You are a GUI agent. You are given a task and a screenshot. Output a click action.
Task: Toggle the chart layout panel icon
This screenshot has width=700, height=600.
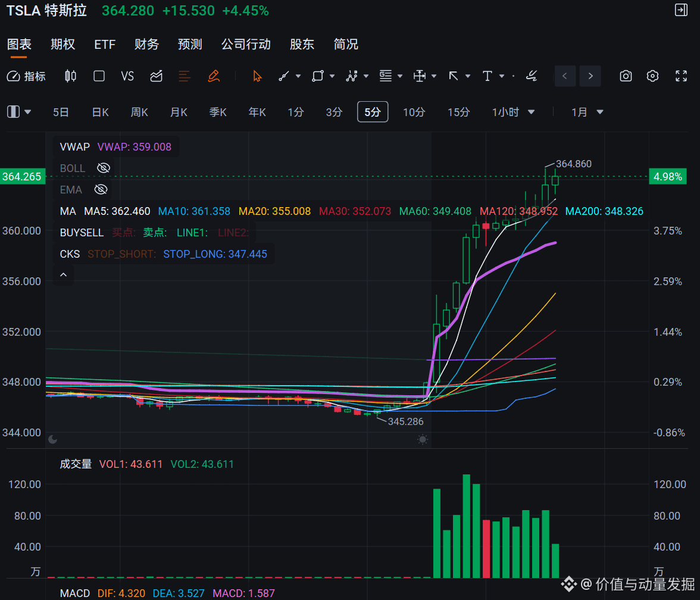(x=13, y=112)
